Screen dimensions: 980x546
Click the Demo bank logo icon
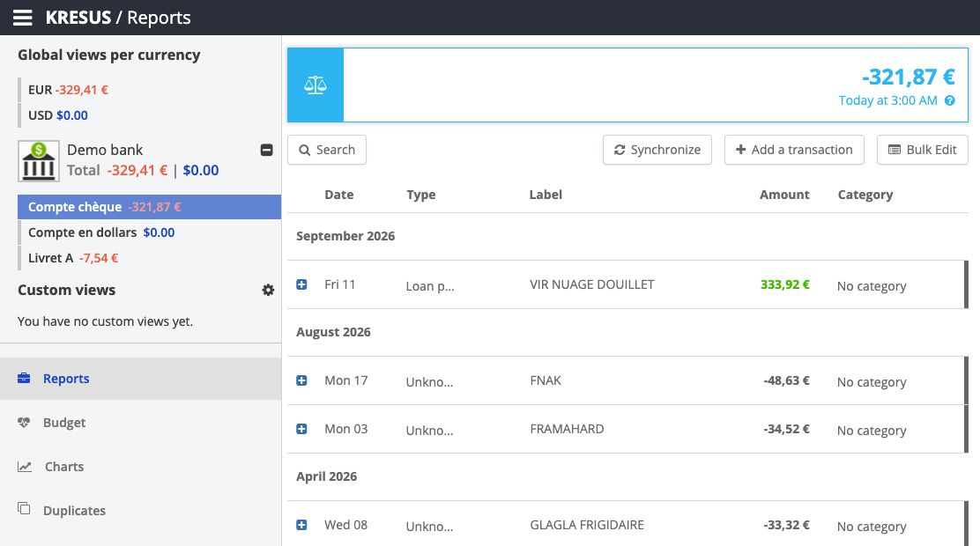point(39,161)
